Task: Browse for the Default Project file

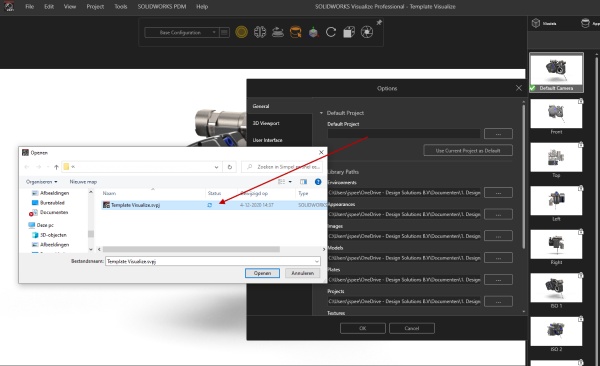Action: coord(498,134)
